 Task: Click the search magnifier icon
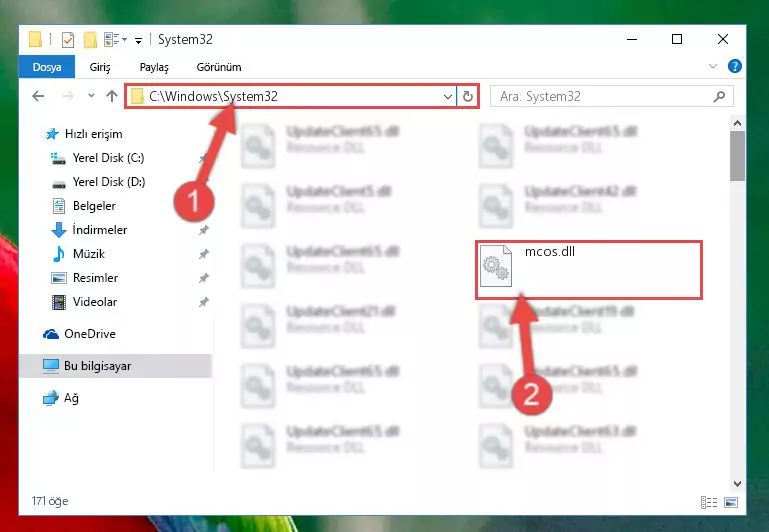719,97
